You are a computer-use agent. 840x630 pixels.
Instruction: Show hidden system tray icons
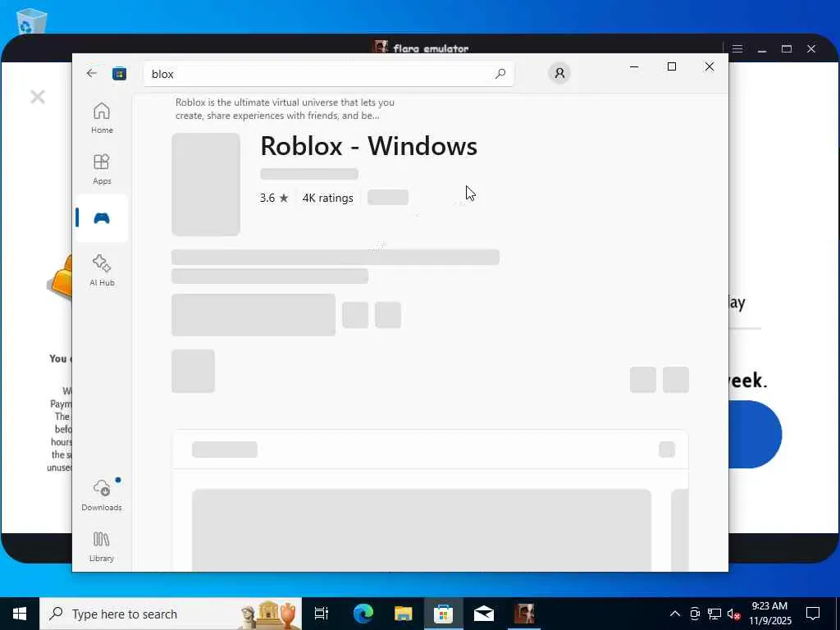[x=675, y=614]
